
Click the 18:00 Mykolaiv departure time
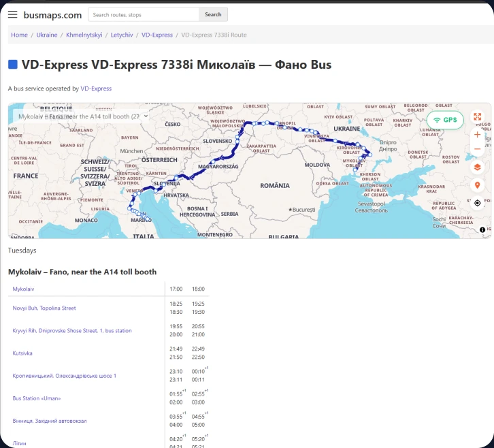198,289
